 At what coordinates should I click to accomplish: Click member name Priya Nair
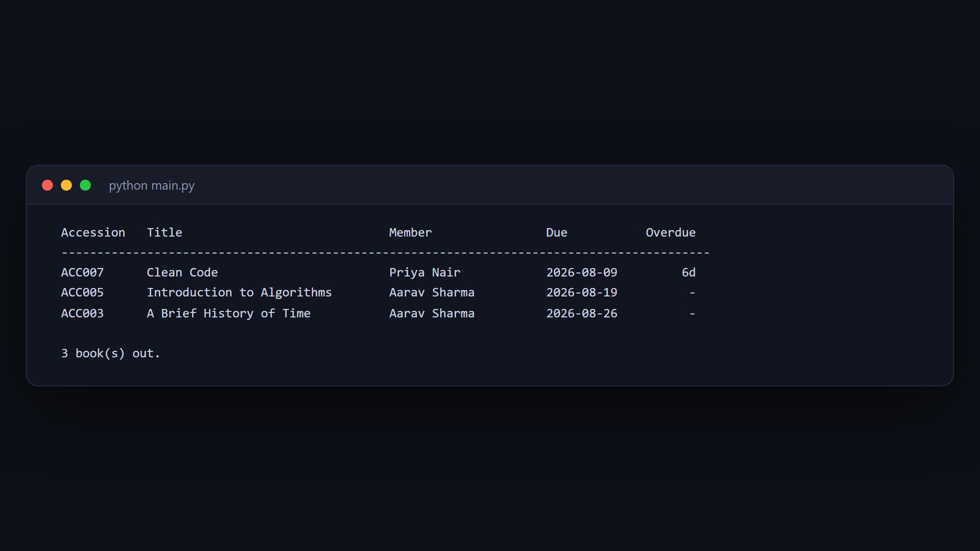tap(425, 273)
